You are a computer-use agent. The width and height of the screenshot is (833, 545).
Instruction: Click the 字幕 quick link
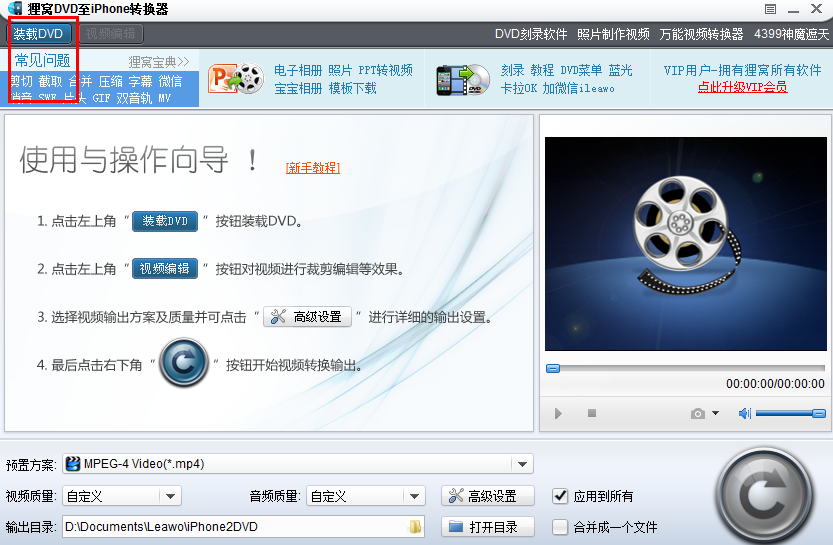[140, 81]
